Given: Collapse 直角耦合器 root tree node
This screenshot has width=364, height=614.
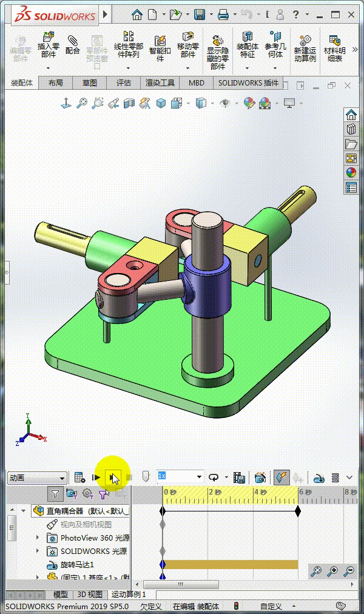Looking at the screenshot, I should (24, 511).
